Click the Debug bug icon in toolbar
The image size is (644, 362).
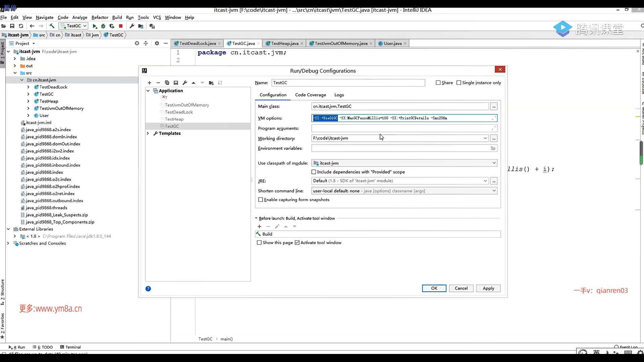pos(103,26)
